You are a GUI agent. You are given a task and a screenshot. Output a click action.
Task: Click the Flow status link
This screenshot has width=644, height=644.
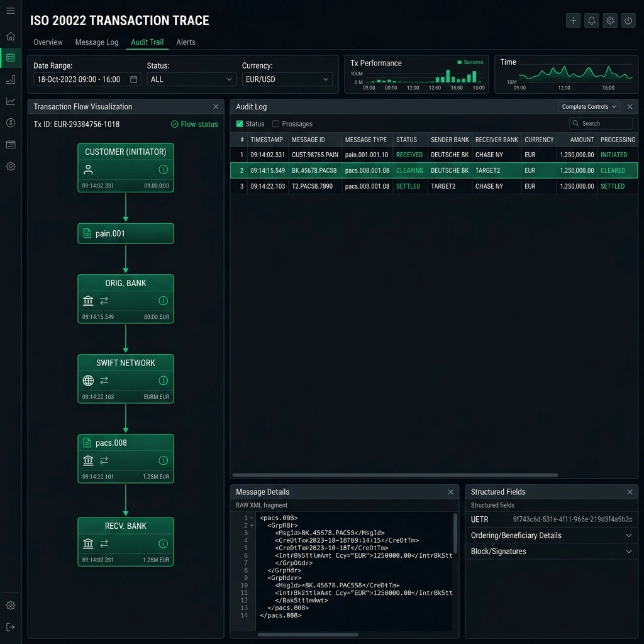(195, 124)
